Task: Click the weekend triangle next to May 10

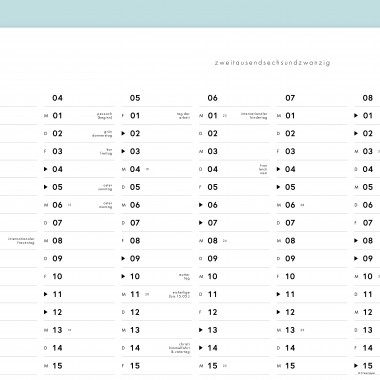Action: tap(123, 276)
